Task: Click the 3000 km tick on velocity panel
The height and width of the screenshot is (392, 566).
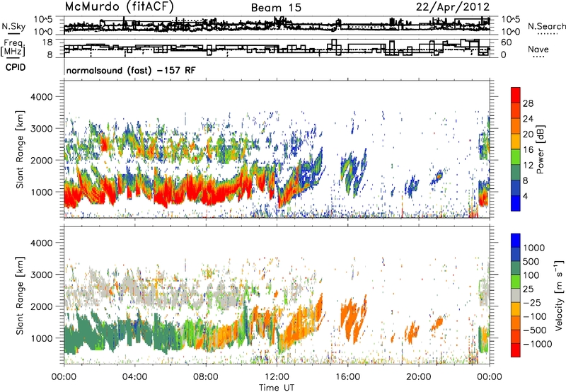Action: tap(41, 275)
